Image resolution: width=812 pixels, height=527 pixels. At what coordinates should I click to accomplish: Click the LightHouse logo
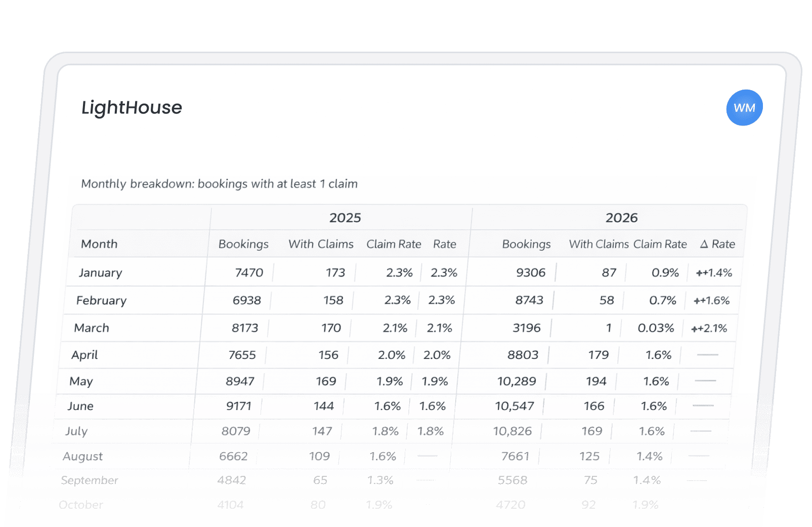click(x=132, y=107)
